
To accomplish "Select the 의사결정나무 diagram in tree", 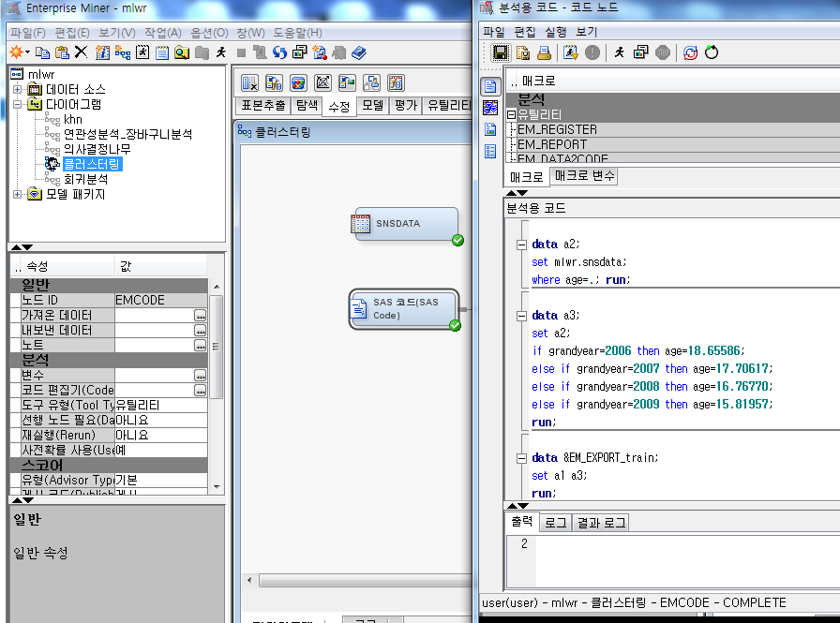I will pos(97,149).
